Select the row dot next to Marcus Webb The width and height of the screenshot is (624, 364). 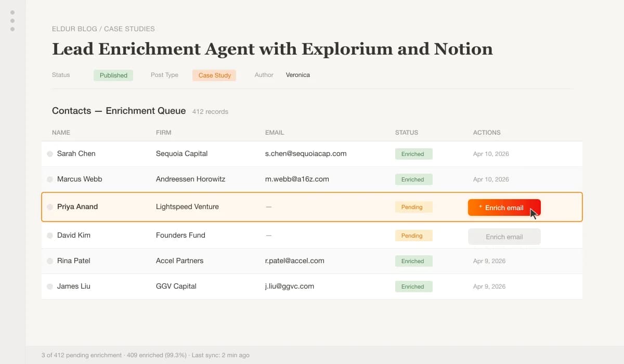(x=50, y=179)
